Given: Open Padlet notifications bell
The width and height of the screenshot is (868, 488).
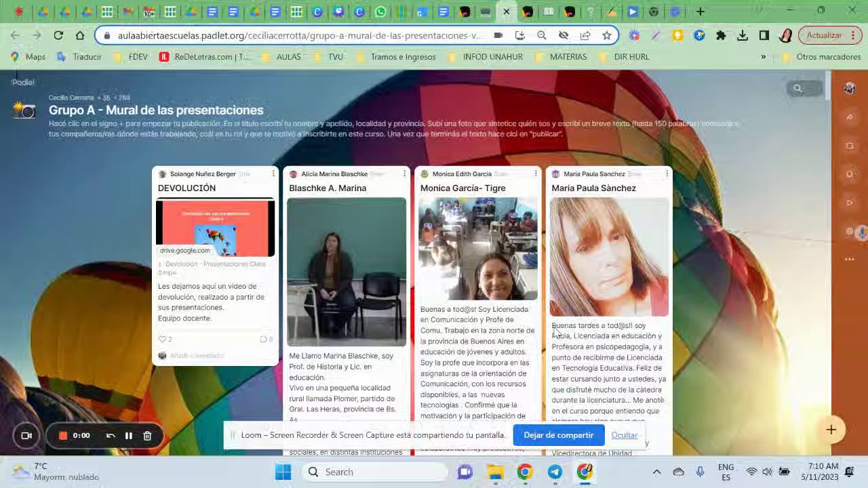Looking at the screenshot, I should pyautogui.click(x=850, y=174).
